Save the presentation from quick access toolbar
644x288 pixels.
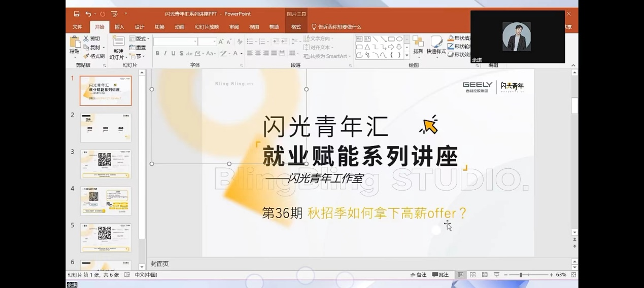(x=77, y=14)
